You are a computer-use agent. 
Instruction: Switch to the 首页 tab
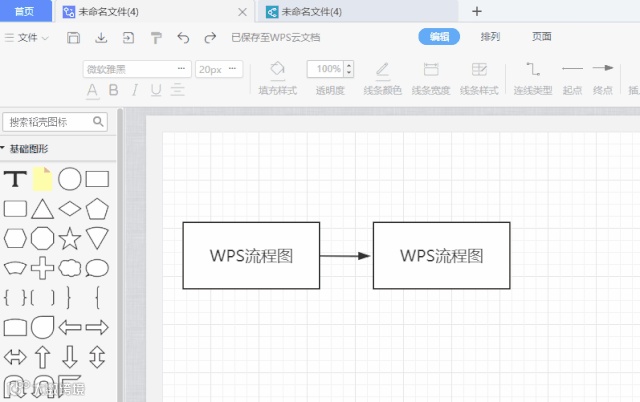tap(24, 11)
